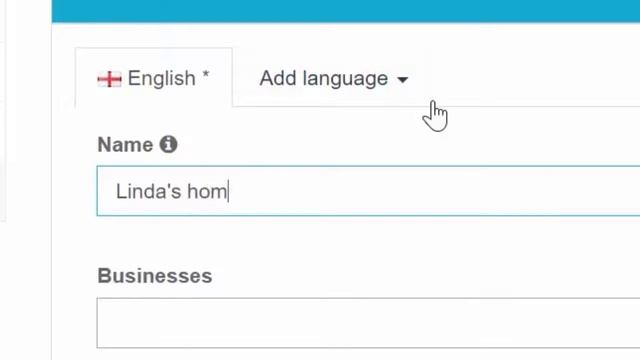Click the caret arrow after Add language
Screen dimensions: 640x360
[402, 80]
